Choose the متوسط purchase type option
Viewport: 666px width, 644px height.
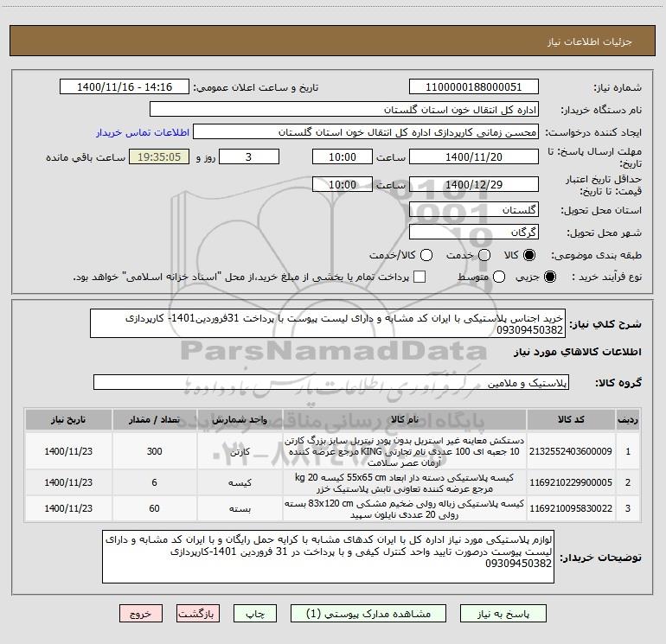point(499,277)
